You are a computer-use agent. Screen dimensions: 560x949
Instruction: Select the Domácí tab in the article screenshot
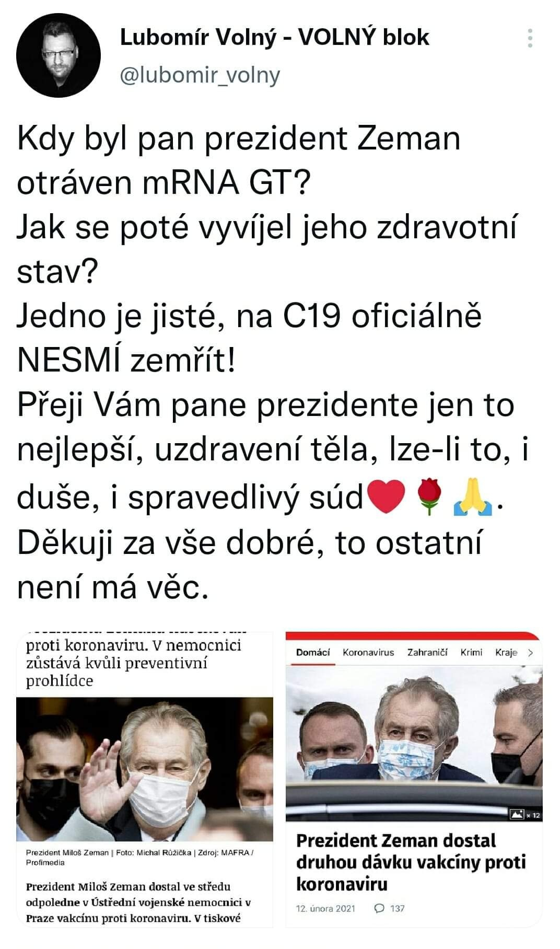pos(313,653)
